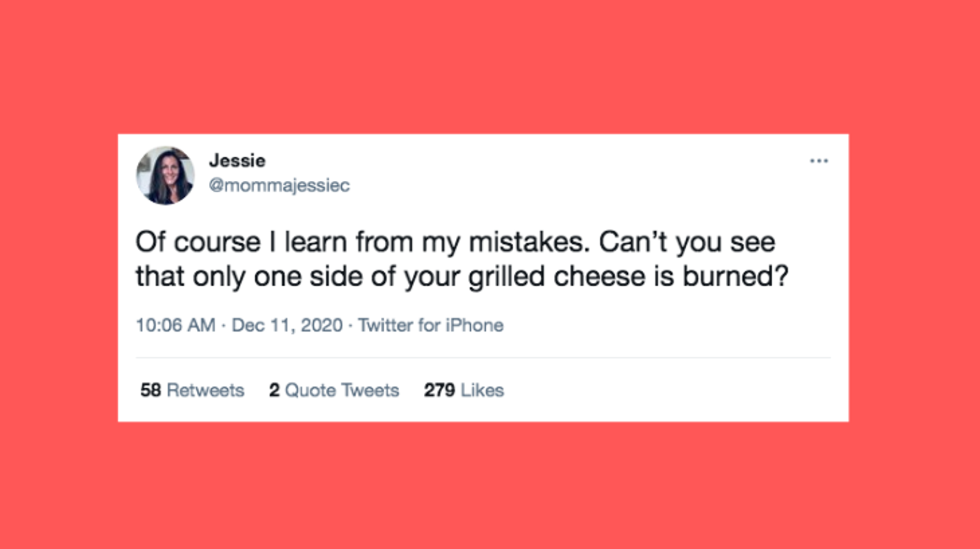Image resolution: width=980 pixels, height=549 pixels.
Task: Click the word "burned?" ending the tweet
Action: [x=735, y=276]
